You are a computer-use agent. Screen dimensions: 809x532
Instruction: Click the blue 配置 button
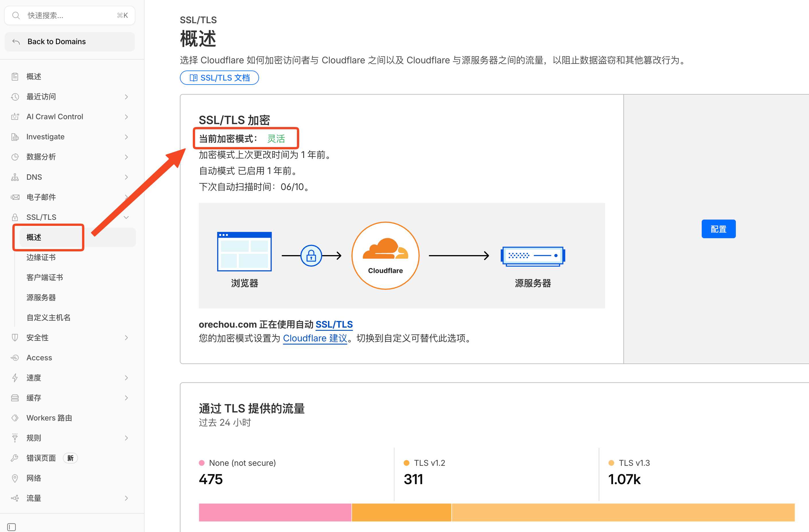[718, 229]
